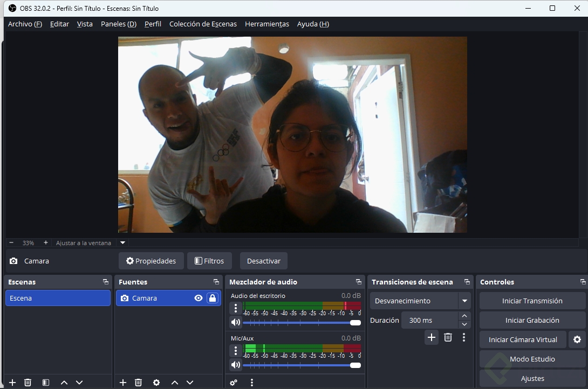
Task: Open Archivo menu
Action: point(25,24)
